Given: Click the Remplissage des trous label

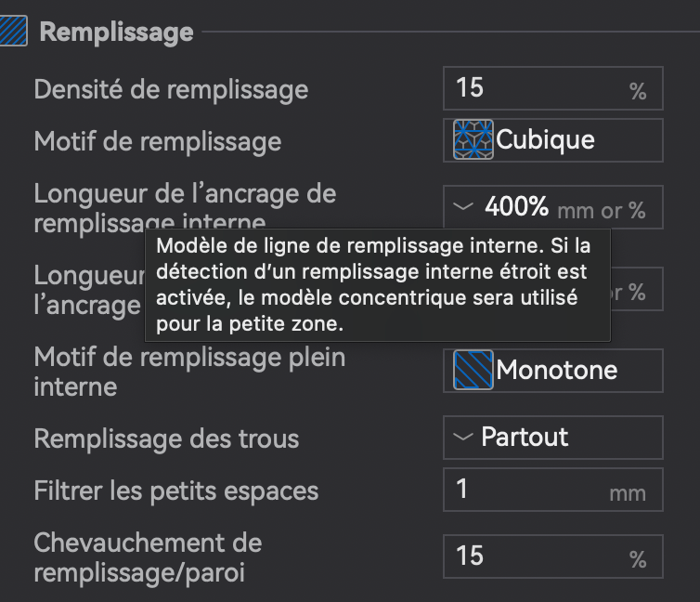Looking at the screenshot, I should 166,438.
